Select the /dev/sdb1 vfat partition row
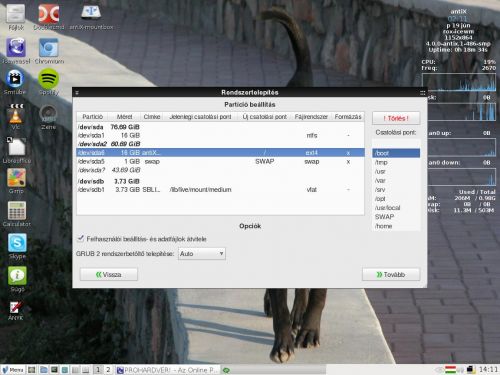The width and height of the screenshot is (500, 375). 220,190
